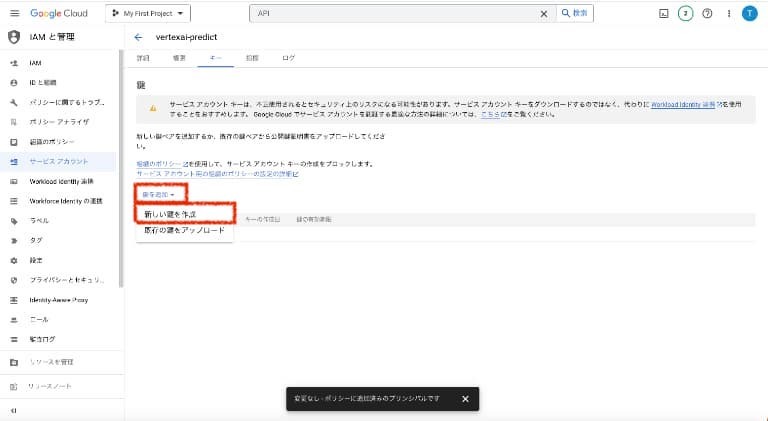Open the privacy and security sidebar item
The height and width of the screenshot is (421, 768).
click(x=59, y=280)
